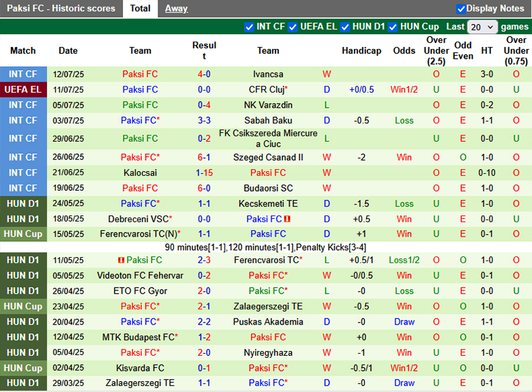The image size is (532, 392).
Task: Click the Paksi FC - Historic scores title
Action: (x=61, y=8)
